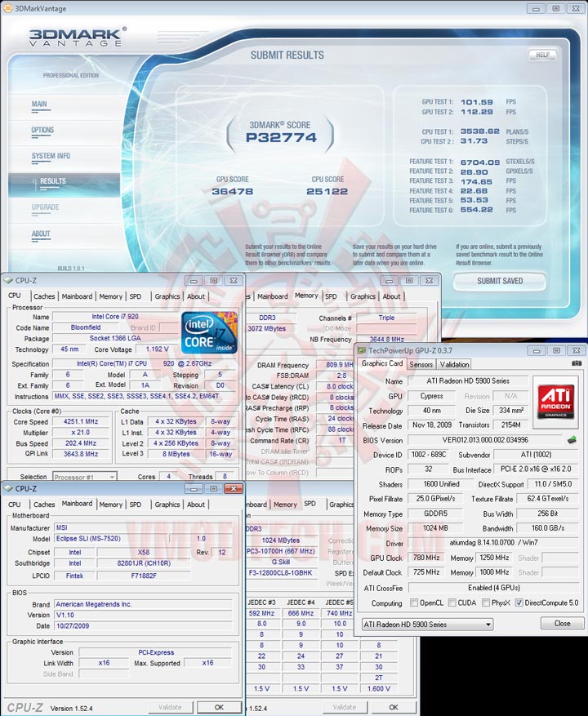Select the Graphics Card tab in GPU-Z
Screen dimensions: 588x716
click(x=382, y=363)
